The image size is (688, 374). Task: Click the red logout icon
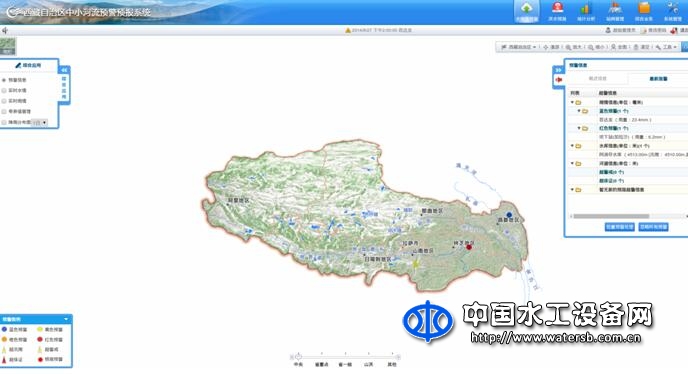pos(674,30)
